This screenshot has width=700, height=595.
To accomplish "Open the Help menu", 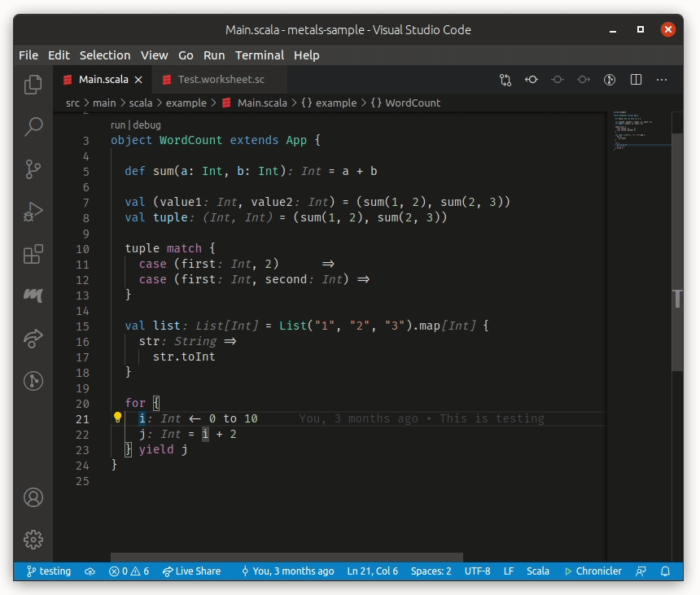I will [306, 55].
